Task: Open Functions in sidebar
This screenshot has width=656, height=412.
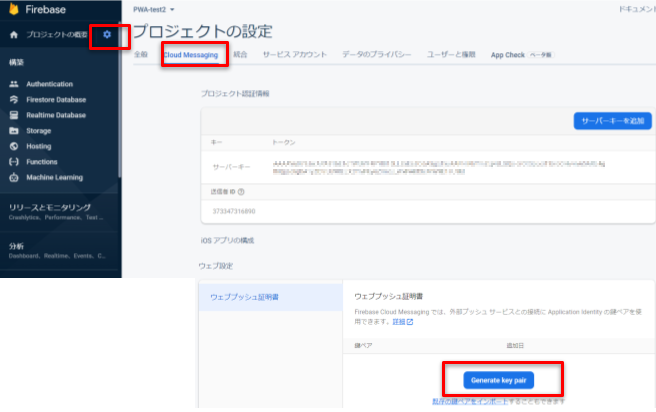Action: click(x=42, y=162)
